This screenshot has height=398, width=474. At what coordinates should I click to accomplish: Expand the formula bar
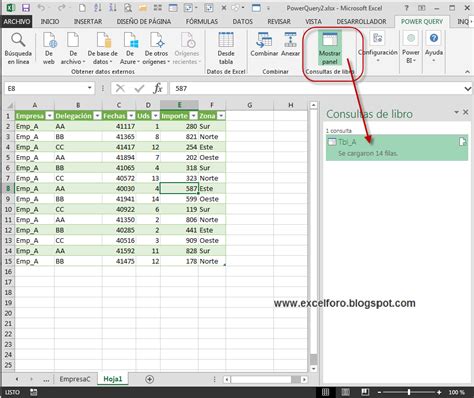click(x=468, y=89)
